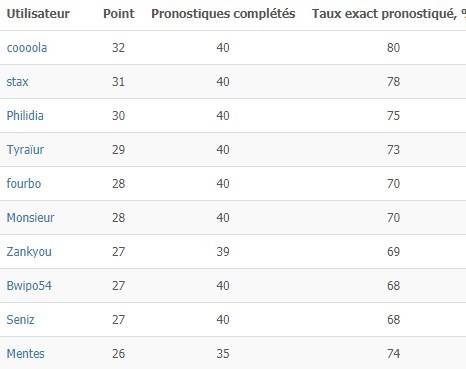Viewport: 466px width, 369px height.
Task: Select coooola's point value 32
Action: click(118, 48)
